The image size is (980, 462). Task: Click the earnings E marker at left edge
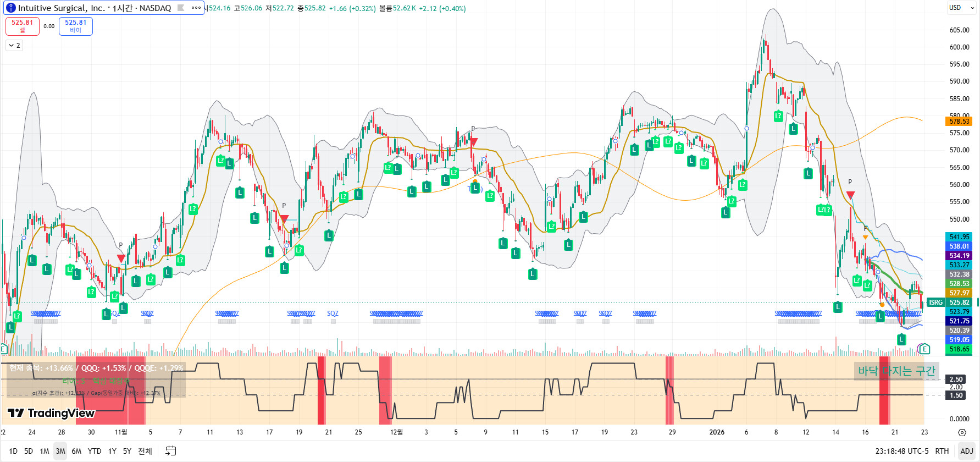click(3, 349)
